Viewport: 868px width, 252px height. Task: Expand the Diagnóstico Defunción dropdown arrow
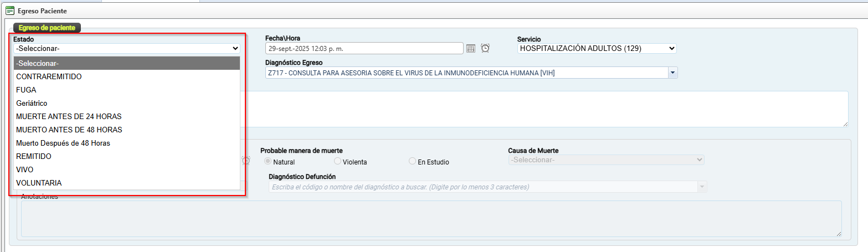(702, 187)
